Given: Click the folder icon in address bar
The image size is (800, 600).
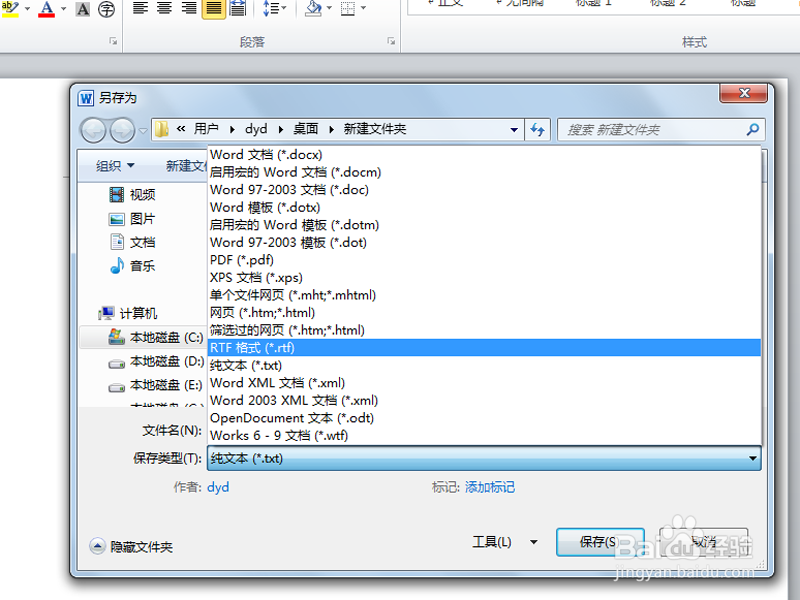Looking at the screenshot, I should pyautogui.click(x=162, y=129).
